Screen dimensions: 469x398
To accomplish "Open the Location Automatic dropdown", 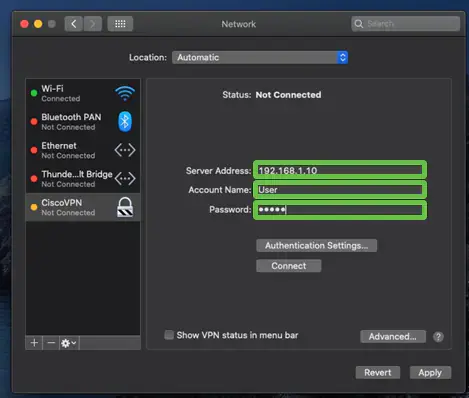I will (260, 57).
